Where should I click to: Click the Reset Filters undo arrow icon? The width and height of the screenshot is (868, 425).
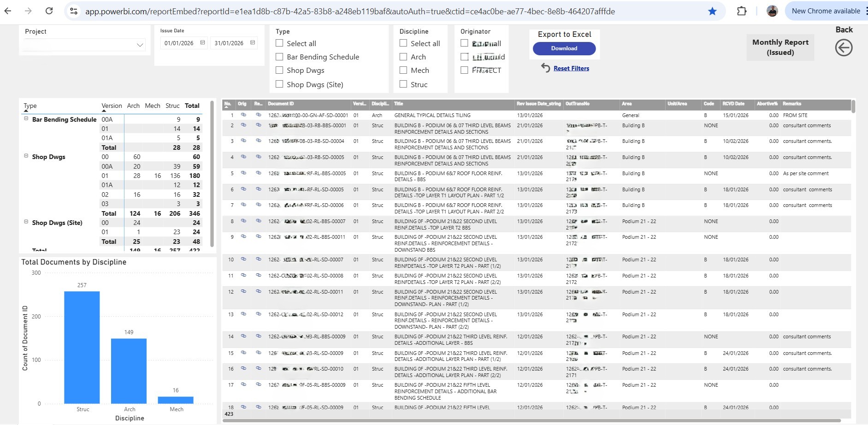pos(545,68)
